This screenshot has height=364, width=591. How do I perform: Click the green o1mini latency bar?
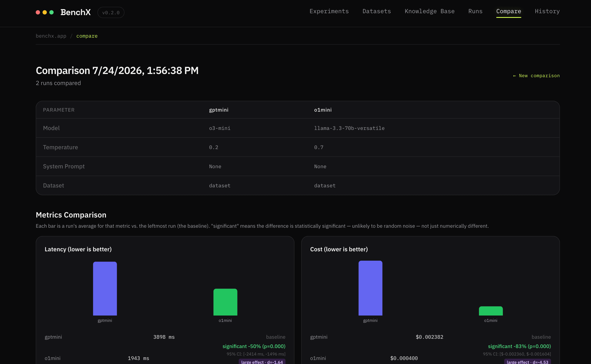[225, 302]
